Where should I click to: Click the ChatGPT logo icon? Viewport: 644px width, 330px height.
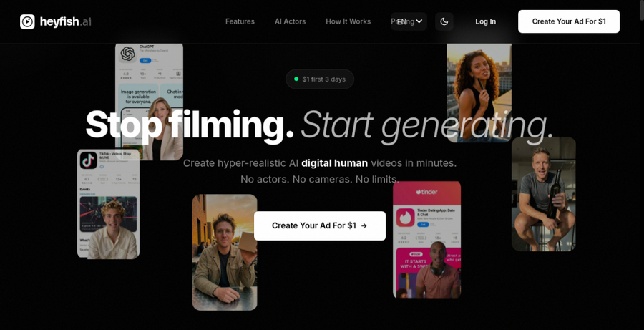[128, 54]
